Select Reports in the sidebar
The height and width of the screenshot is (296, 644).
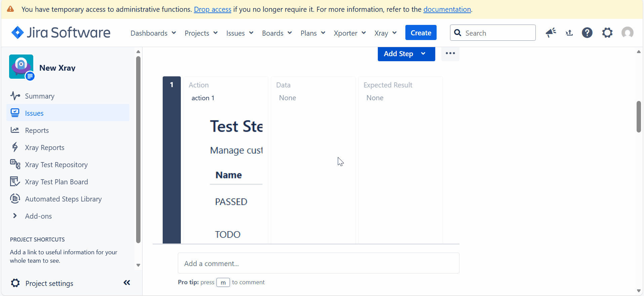tap(37, 131)
